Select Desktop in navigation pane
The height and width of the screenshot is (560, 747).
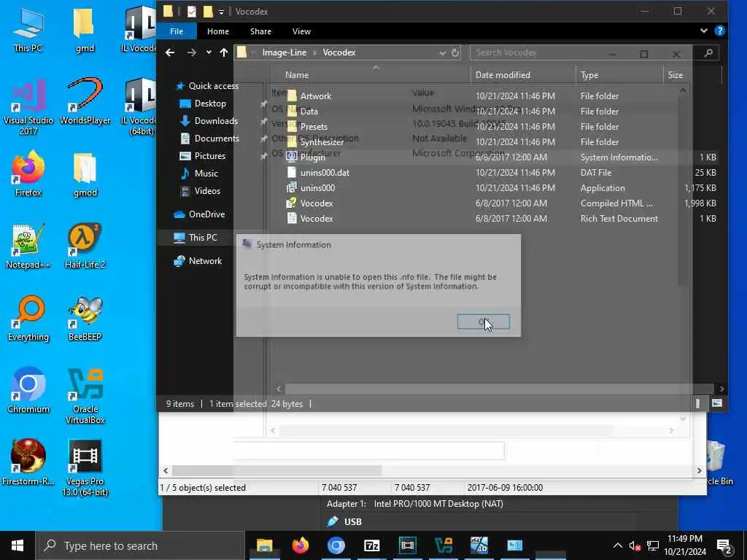pyautogui.click(x=204, y=104)
